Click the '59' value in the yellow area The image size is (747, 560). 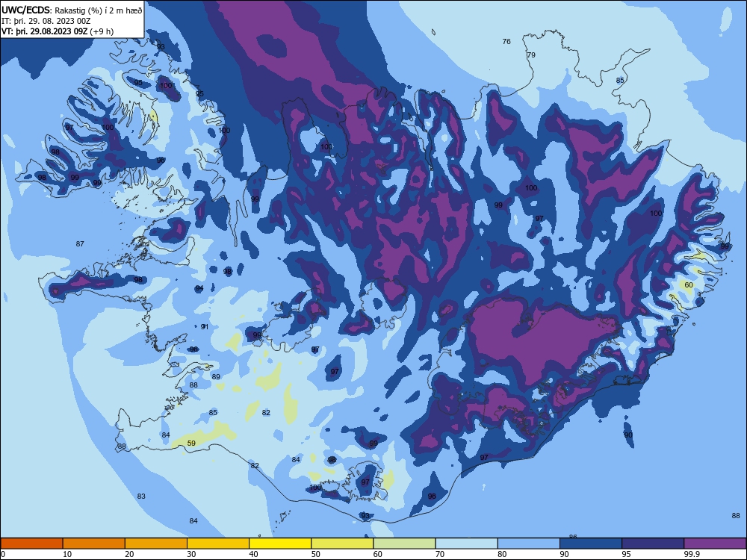pyautogui.click(x=191, y=443)
